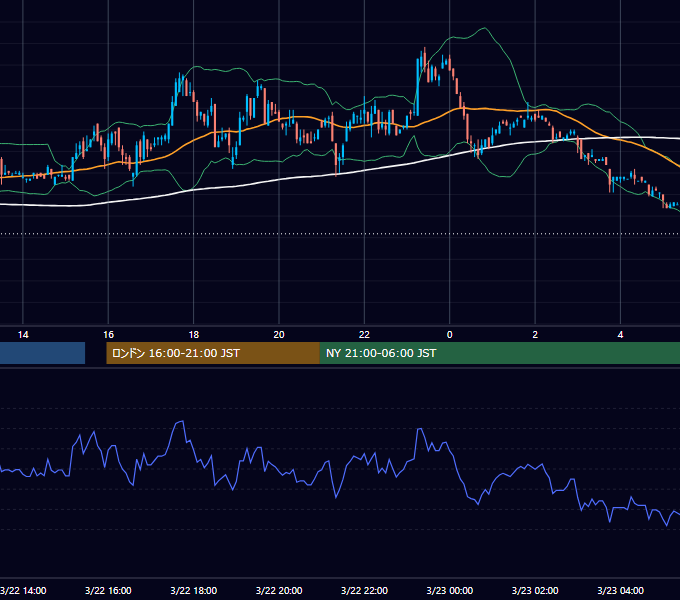Click the 2 hour axis label
Viewport: 680px width, 600px height.
(535, 335)
